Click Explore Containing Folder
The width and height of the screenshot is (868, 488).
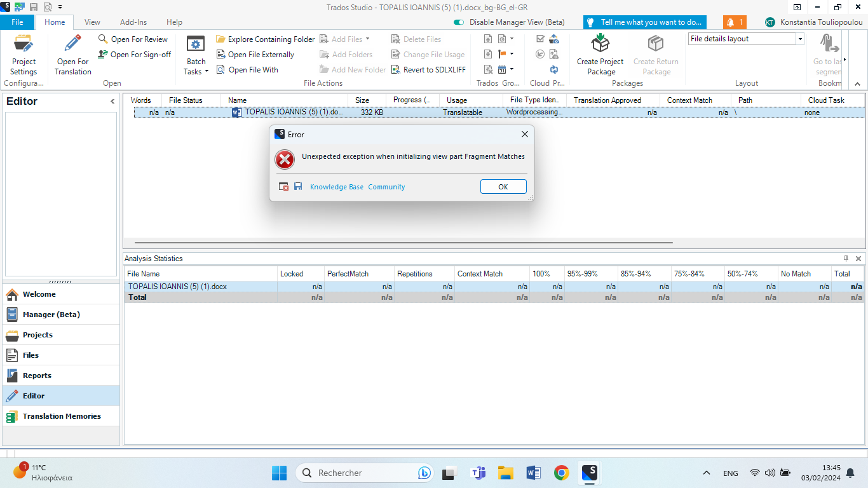coord(265,39)
